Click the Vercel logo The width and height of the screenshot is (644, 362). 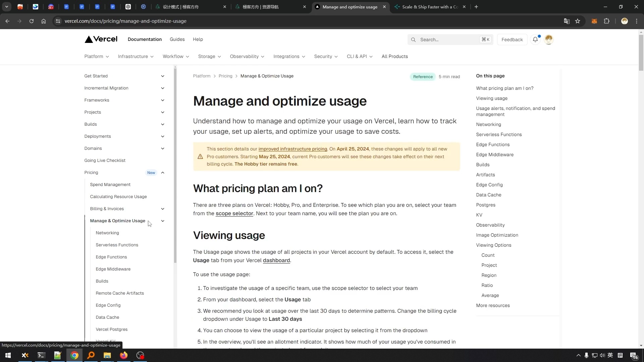pos(101,39)
